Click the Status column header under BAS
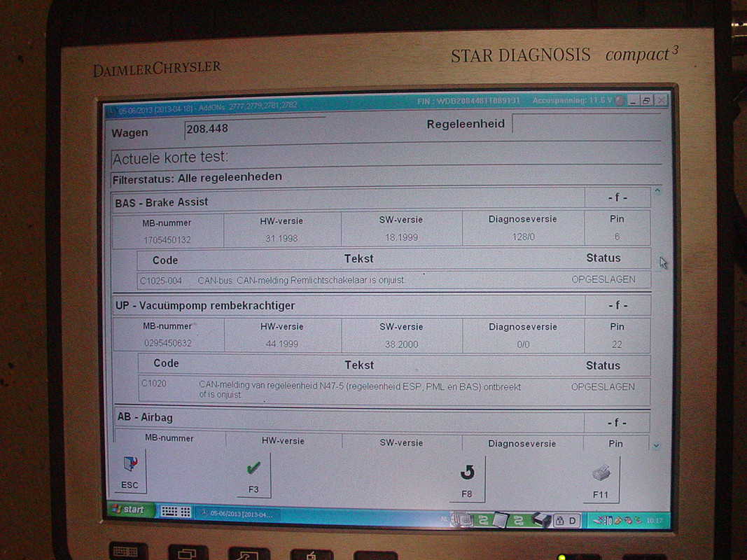Viewport: 747px width, 560px height. click(603, 258)
